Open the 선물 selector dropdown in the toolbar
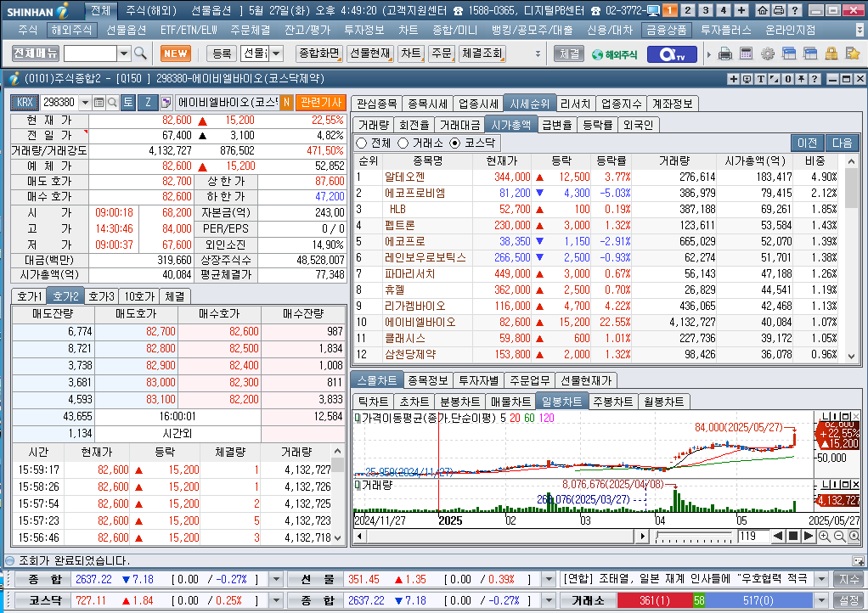Screen dimensions: 868x613 276,53
